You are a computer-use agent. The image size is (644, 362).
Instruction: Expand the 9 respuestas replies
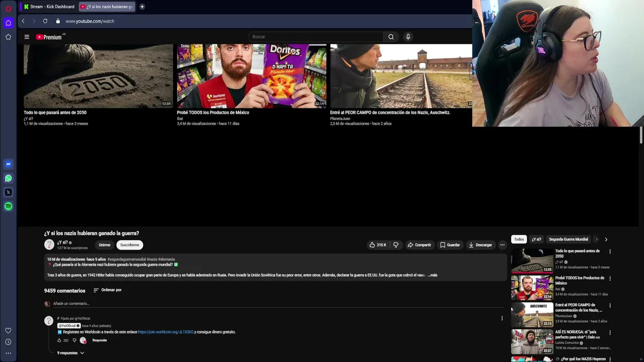tap(70, 353)
